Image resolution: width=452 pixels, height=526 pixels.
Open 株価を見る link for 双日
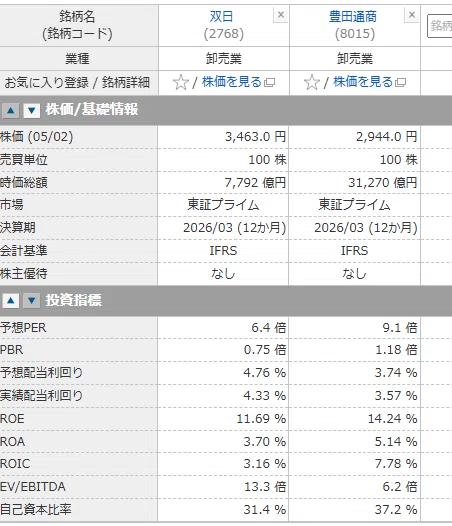click(232, 82)
